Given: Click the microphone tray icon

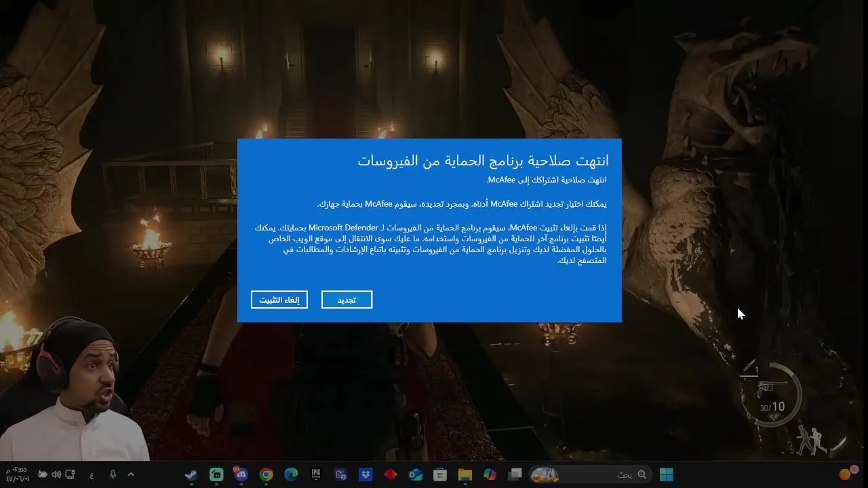Looking at the screenshot, I should pos(113,474).
